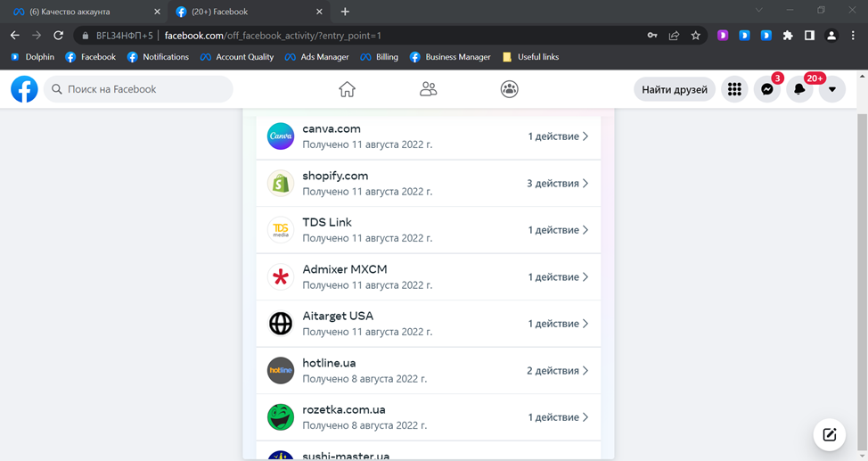Screen dimensions: 868x461
Task: Expand TDS Link 1 действие chevron
Action: (585, 230)
